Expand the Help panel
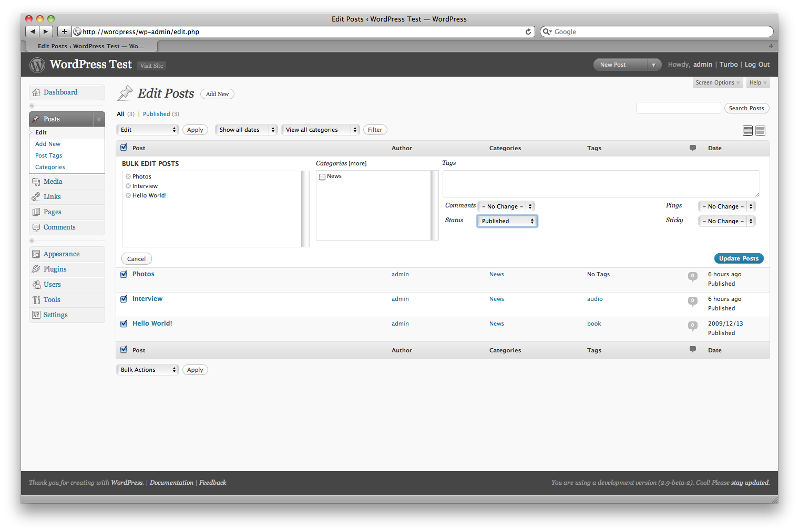799x532 pixels. pos(758,83)
